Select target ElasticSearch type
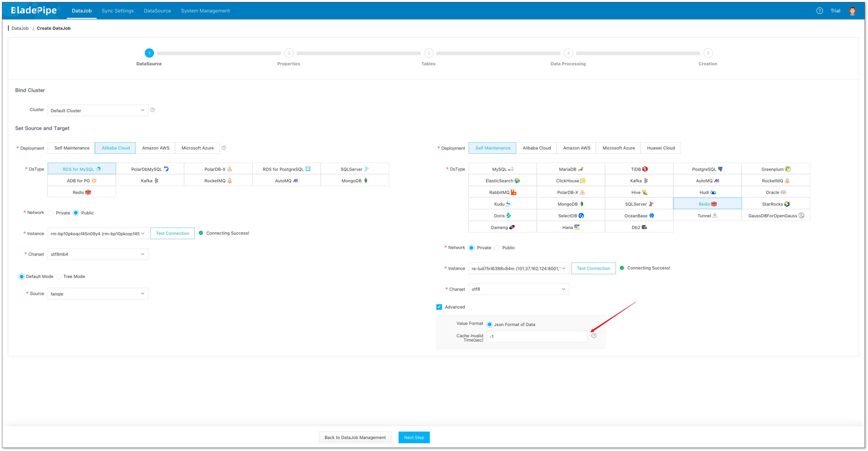Screen dimensions: 868x451 click(x=503, y=181)
